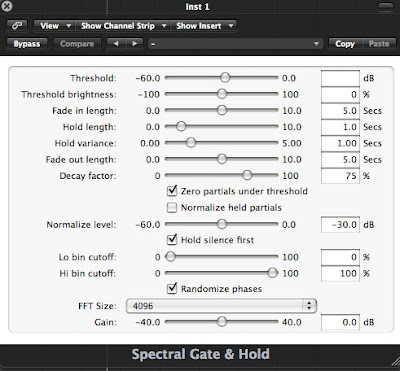The image size is (400, 371).
Task: Click the Bypass button
Action: (27, 44)
